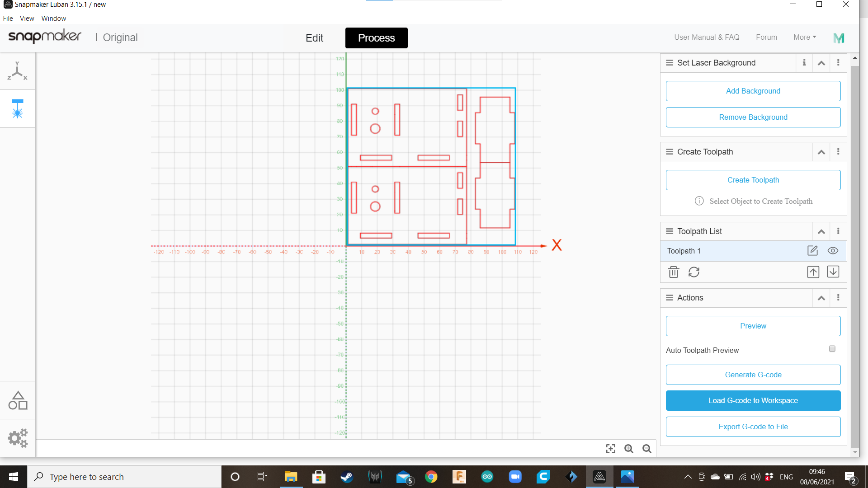
Task: Collapse the Toolpath List panel
Action: point(821,231)
